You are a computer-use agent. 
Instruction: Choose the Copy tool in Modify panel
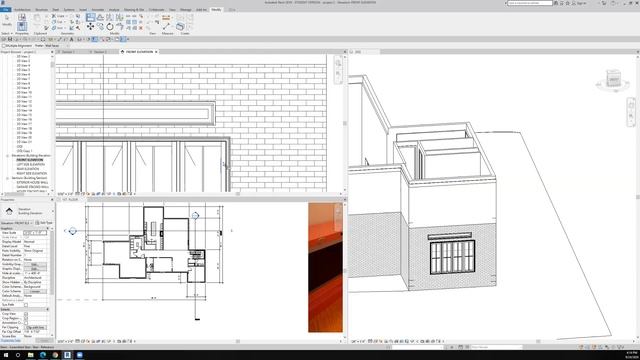(x=100, y=27)
